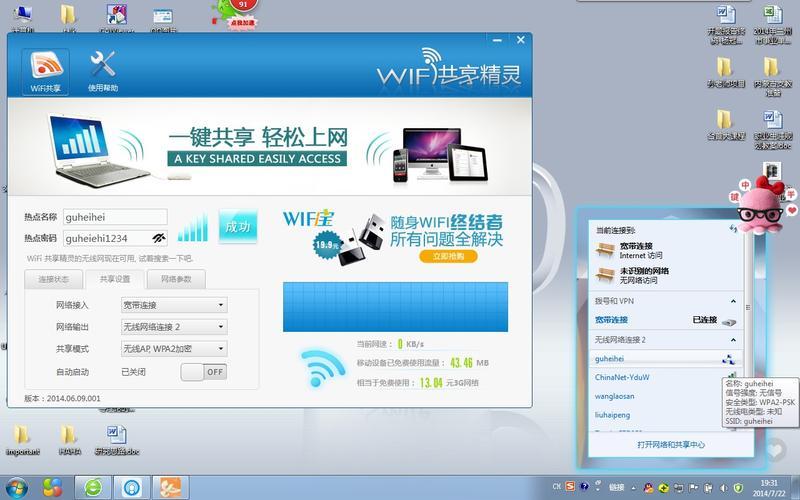Click the volume speaker tray icon
This screenshot has width=800, height=500.
click(724, 488)
